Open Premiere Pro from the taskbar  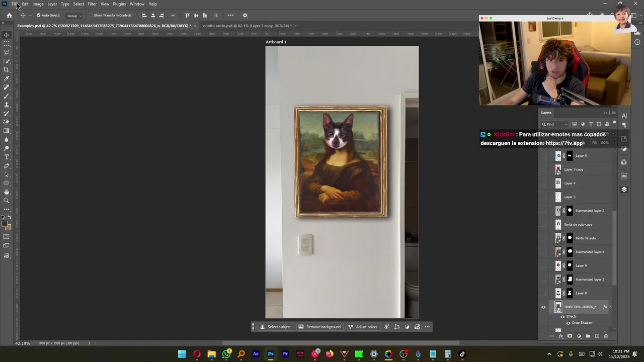pos(285,354)
